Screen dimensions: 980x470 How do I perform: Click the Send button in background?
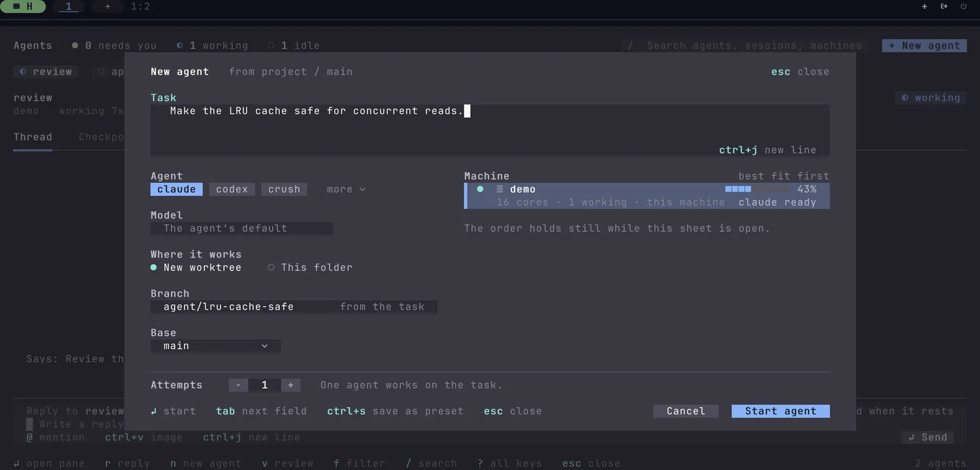pos(927,437)
